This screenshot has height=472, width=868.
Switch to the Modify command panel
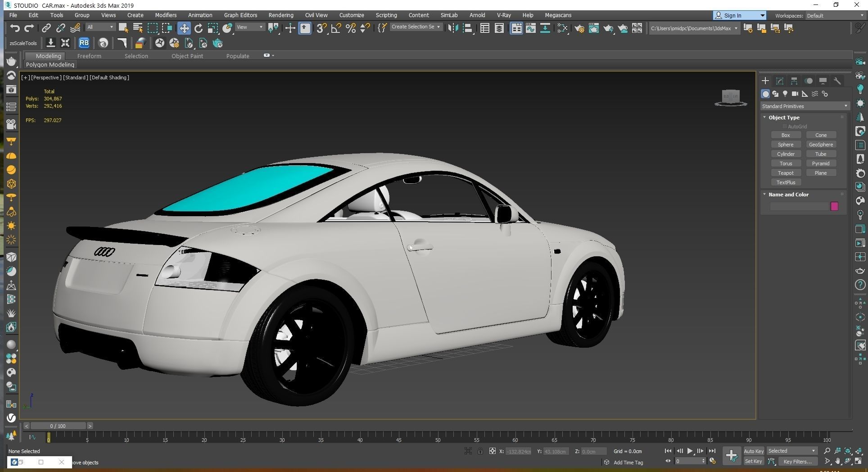pos(780,81)
